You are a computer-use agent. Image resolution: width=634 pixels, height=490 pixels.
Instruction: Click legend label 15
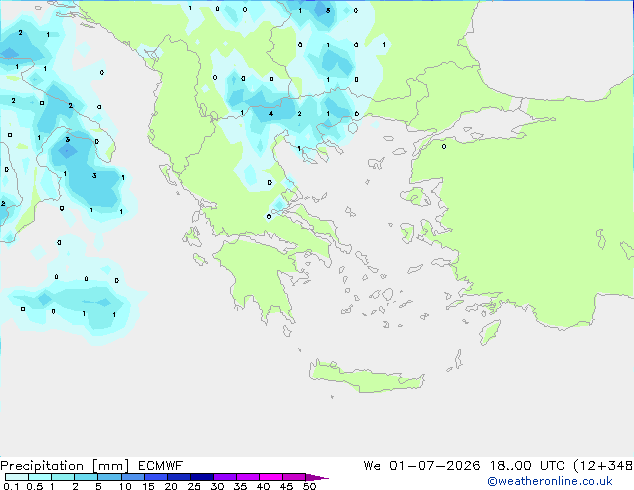click(x=148, y=486)
